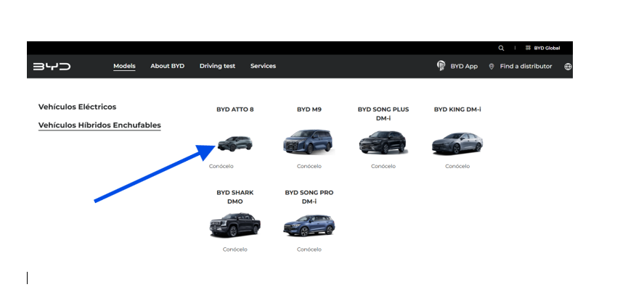The width and height of the screenshot is (644, 295).
Task: Open the Models menu
Action: click(x=124, y=66)
